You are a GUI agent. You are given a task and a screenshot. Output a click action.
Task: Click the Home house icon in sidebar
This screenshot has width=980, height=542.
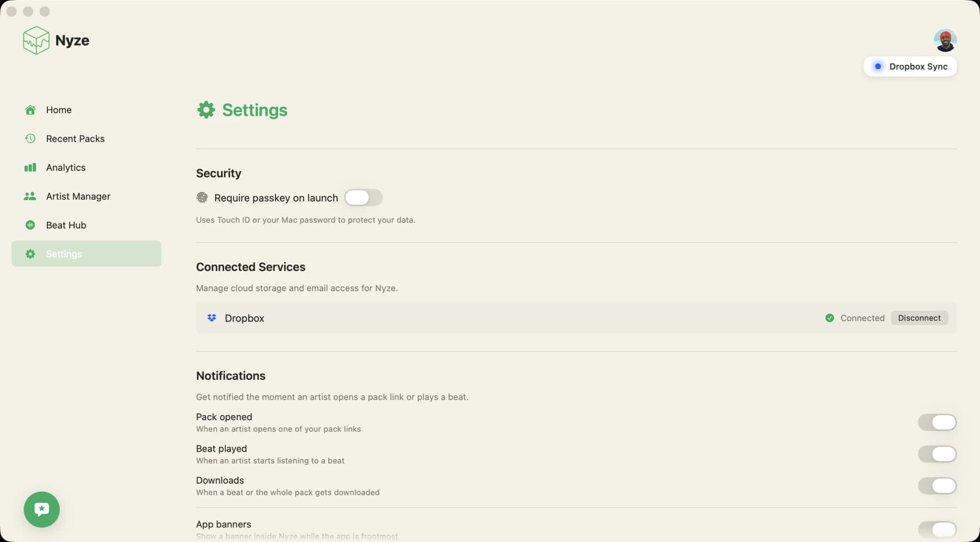[30, 110]
